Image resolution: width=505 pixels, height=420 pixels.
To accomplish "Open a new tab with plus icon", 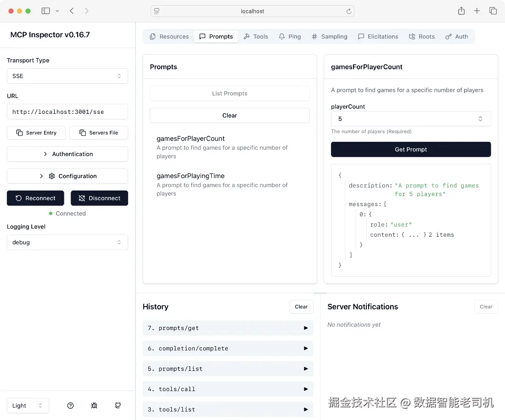I will 477,11.
